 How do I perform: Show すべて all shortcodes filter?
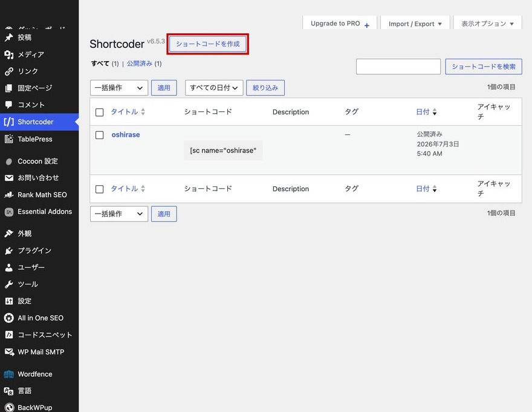pos(100,64)
